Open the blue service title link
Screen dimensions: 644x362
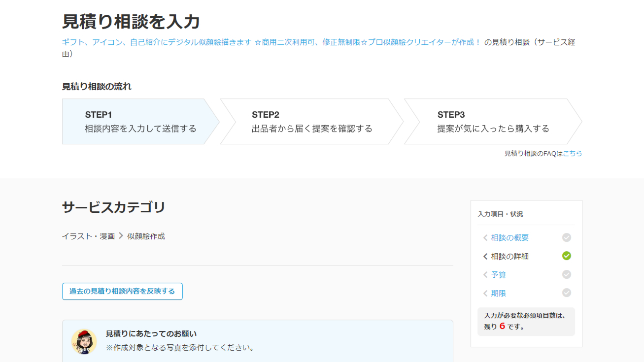point(271,42)
